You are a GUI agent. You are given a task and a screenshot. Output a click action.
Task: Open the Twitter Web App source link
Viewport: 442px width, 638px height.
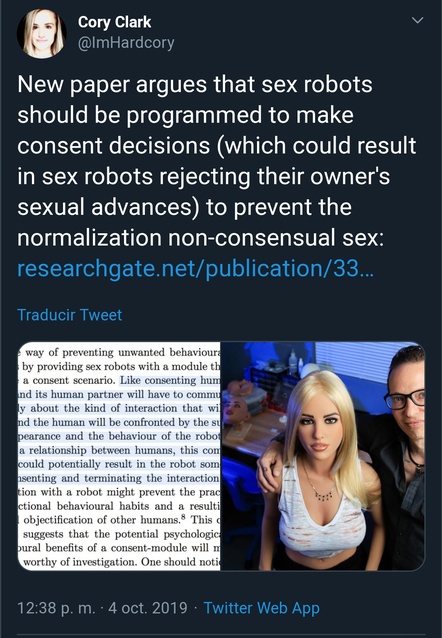tap(261, 608)
